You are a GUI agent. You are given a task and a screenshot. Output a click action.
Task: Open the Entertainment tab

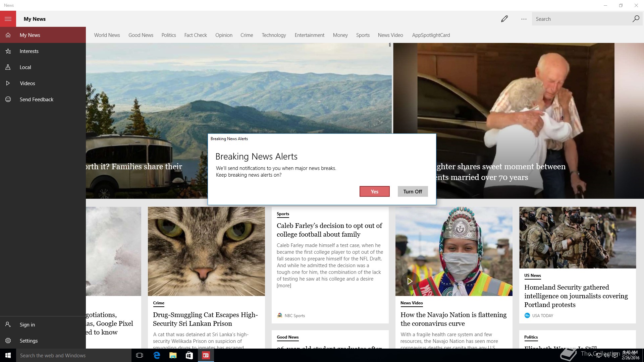310,35
